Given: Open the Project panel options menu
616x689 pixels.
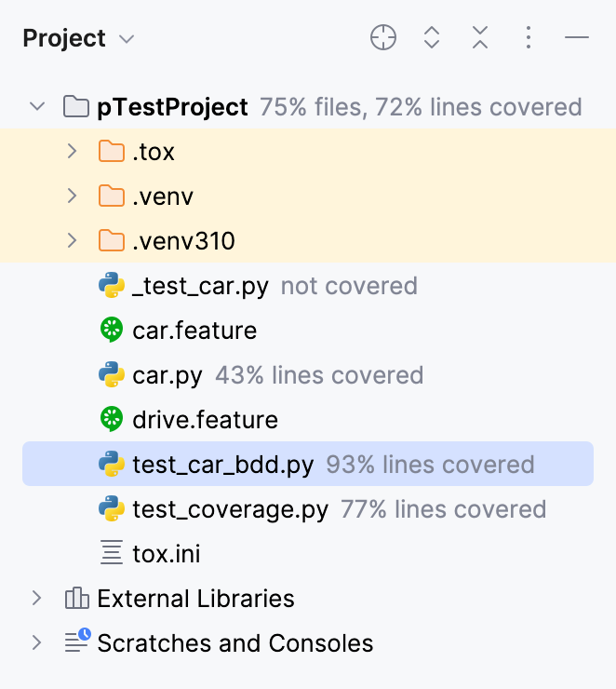Looking at the screenshot, I should 529,38.
